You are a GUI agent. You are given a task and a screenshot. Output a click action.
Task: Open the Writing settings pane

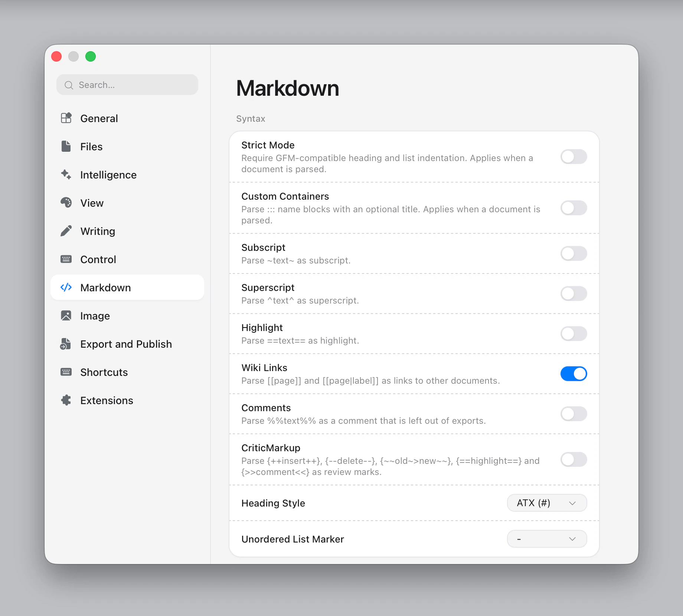pos(127,231)
